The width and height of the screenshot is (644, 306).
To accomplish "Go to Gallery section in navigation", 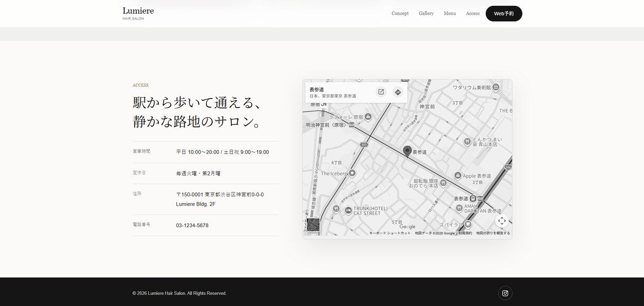I will coord(426,13).
